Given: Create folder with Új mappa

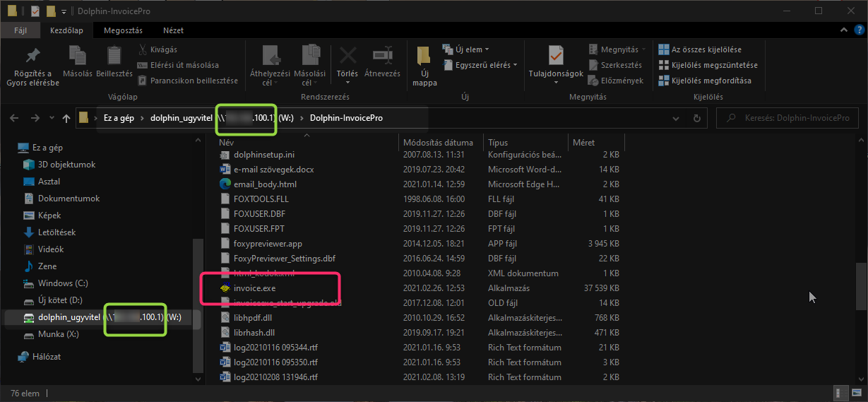Looking at the screenshot, I should (424, 66).
